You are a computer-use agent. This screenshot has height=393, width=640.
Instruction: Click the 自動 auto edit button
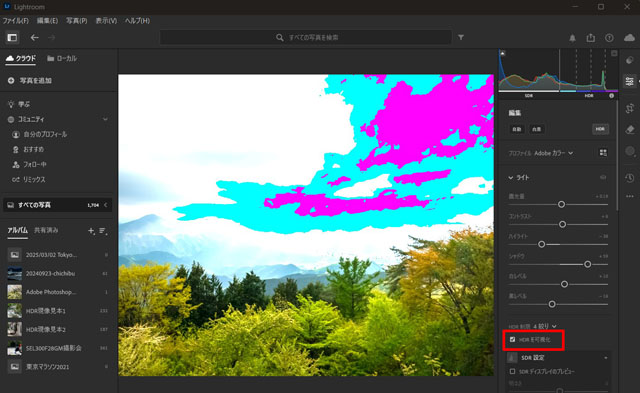[517, 129]
